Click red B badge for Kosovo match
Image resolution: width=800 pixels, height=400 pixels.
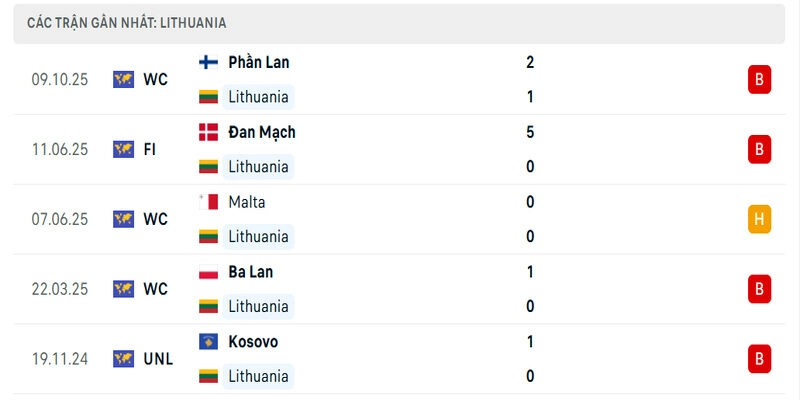pyautogui.click(x=759, y=359)
